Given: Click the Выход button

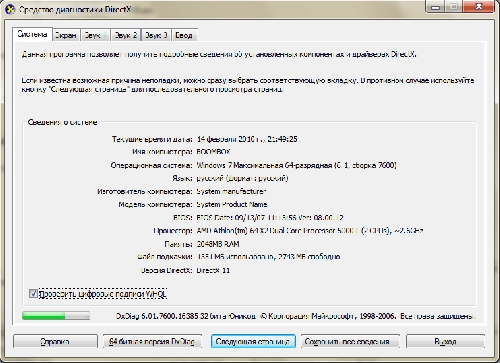Looking at the screenshot, I should pyautogui.click(x=445, y=341).
